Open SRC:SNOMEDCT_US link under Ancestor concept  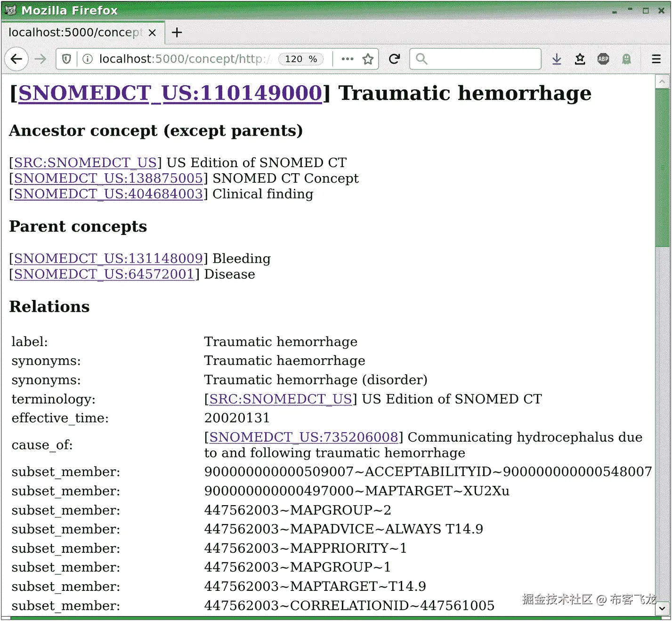tap(85, 163)
